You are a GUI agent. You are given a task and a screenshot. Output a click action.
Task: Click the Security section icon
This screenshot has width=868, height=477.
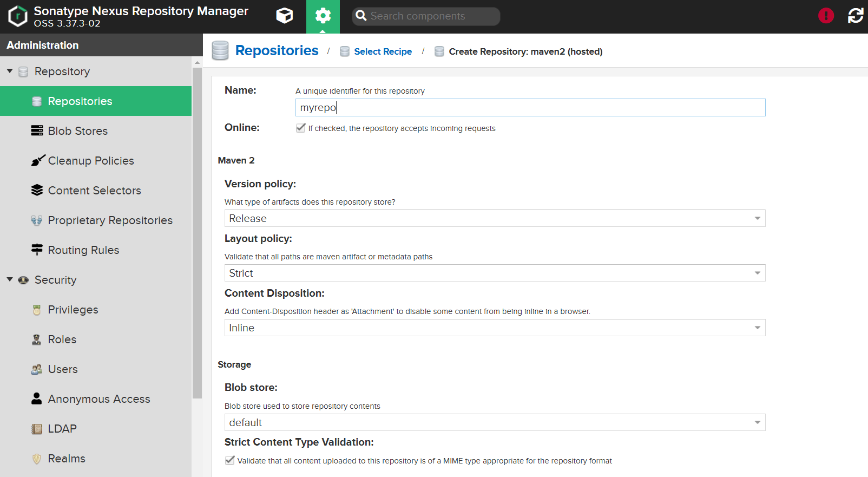coord(23,280)
